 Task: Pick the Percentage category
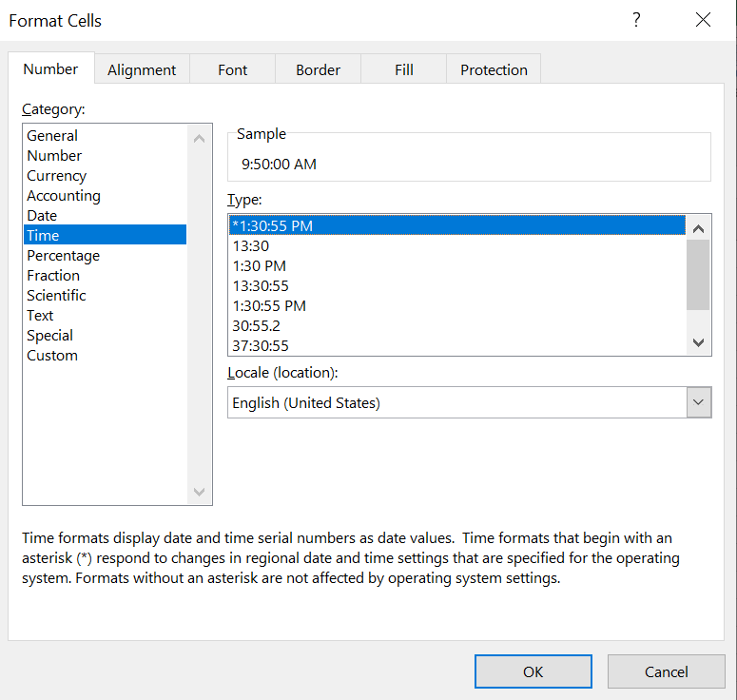pyautogui.click(x=63, y=256)
